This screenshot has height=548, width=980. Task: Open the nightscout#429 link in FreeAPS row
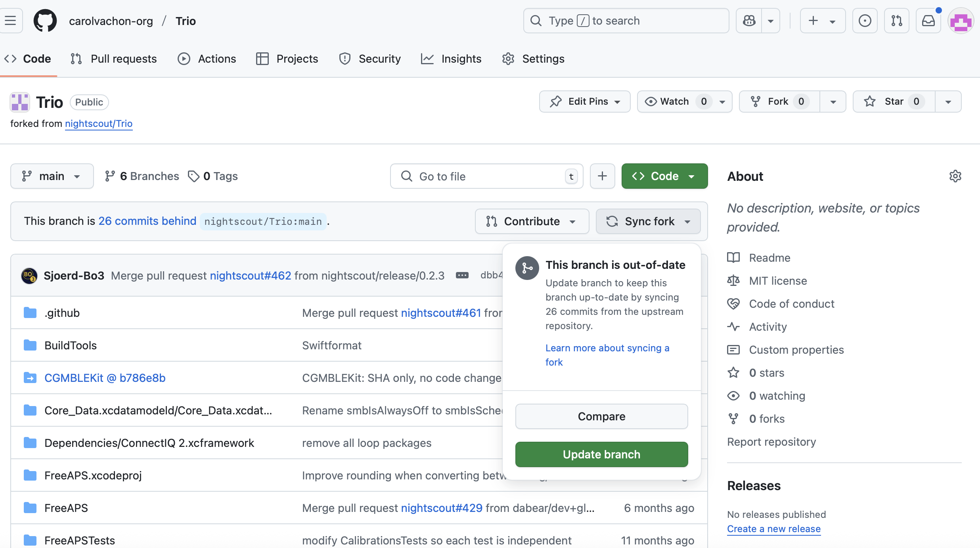[x=442, y=508]
